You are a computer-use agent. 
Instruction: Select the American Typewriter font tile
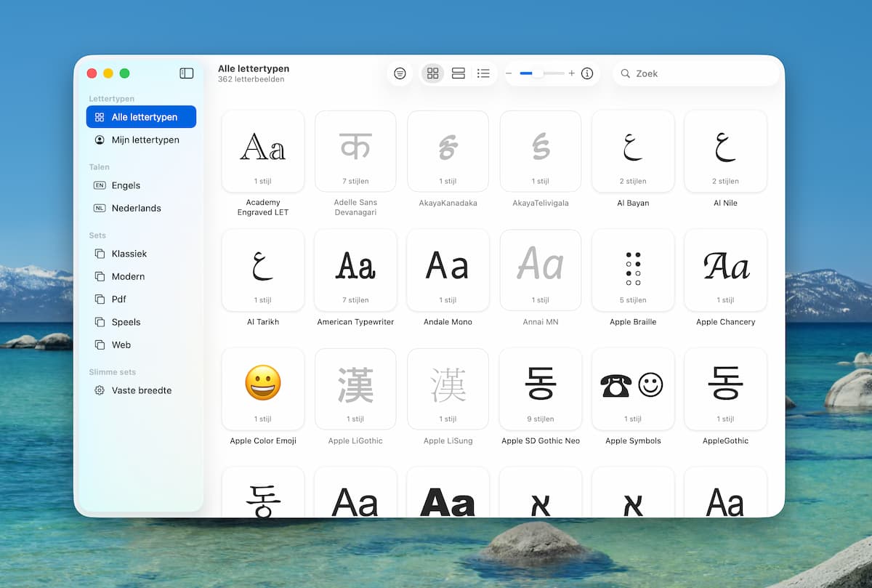[x=355, y=270]
